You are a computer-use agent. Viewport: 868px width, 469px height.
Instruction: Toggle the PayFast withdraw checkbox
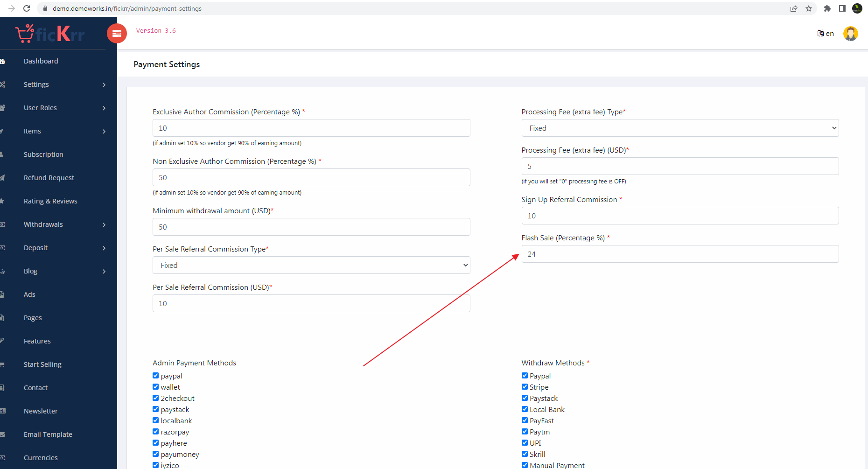[525, 420]
